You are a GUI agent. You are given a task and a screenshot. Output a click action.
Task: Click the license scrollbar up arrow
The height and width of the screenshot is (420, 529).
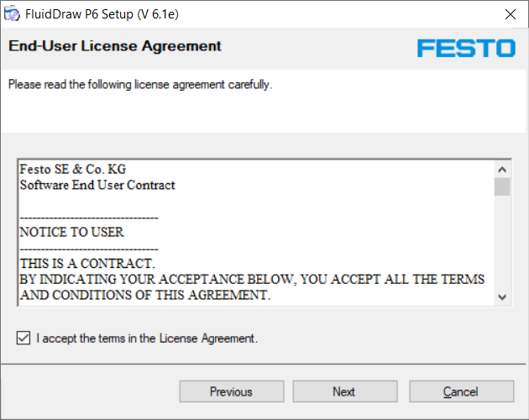pos(502,169)
